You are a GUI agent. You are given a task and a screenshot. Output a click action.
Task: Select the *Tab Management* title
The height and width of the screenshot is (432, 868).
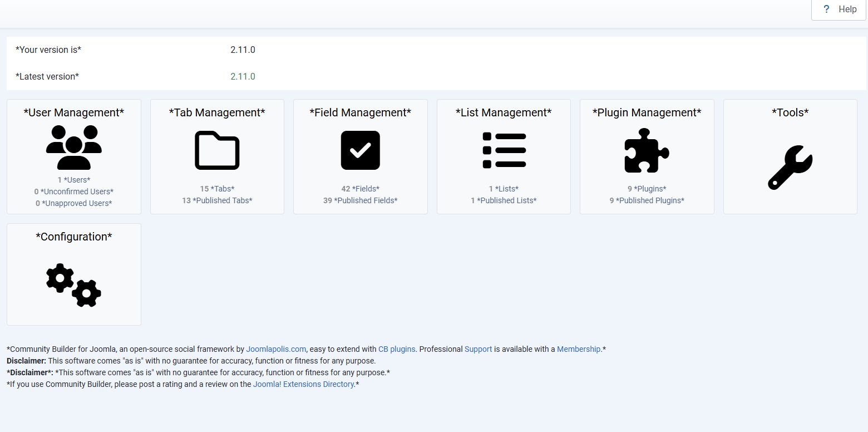(217, 112)
